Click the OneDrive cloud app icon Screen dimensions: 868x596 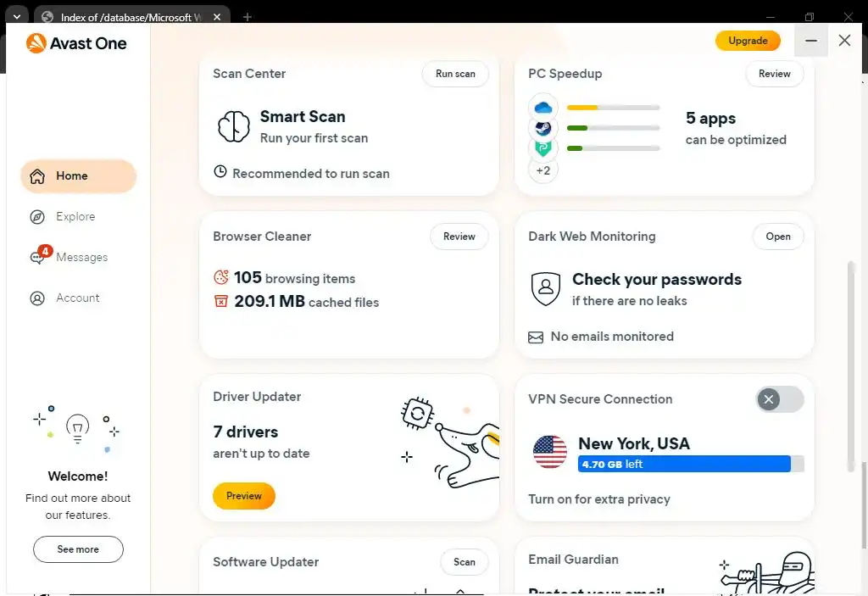coord(543,108)
